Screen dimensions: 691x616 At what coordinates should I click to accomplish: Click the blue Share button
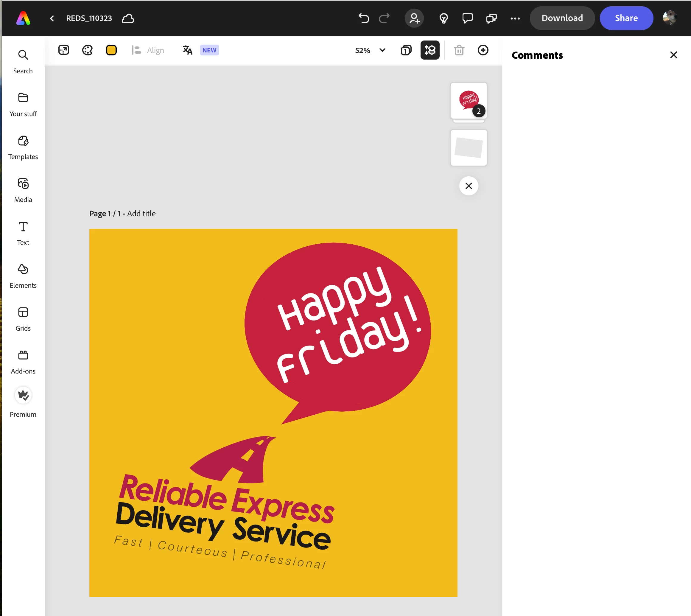pos(626,18)
